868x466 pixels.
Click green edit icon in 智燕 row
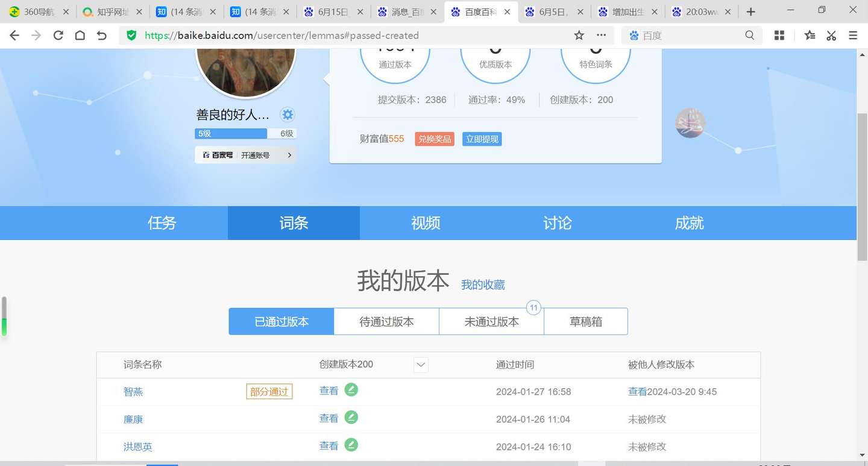pyautogui.click(x=351, y=389)
